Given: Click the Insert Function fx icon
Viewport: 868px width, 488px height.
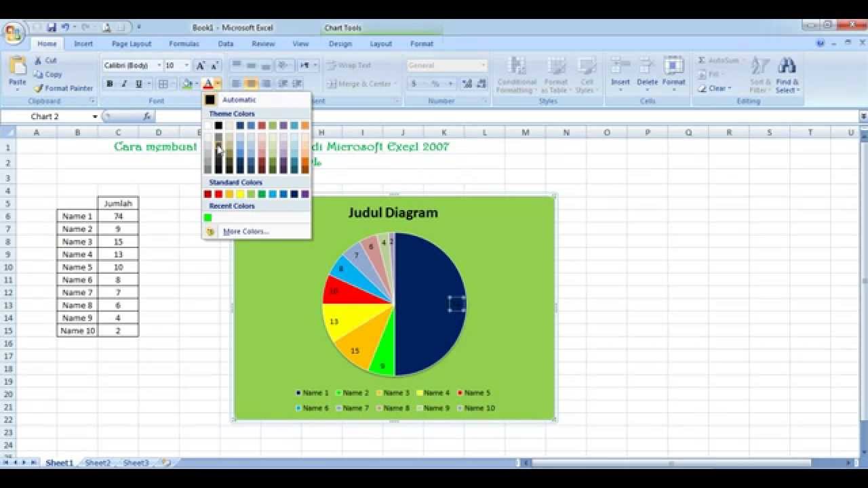Looking at the screenshot, I should pyautogui.click(x=147, y=117).
